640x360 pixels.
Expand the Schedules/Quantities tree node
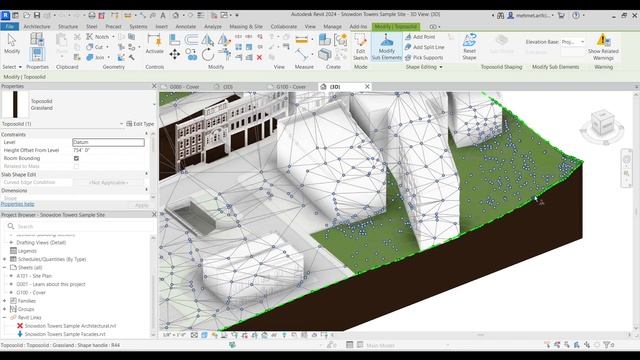coord(5,259)
